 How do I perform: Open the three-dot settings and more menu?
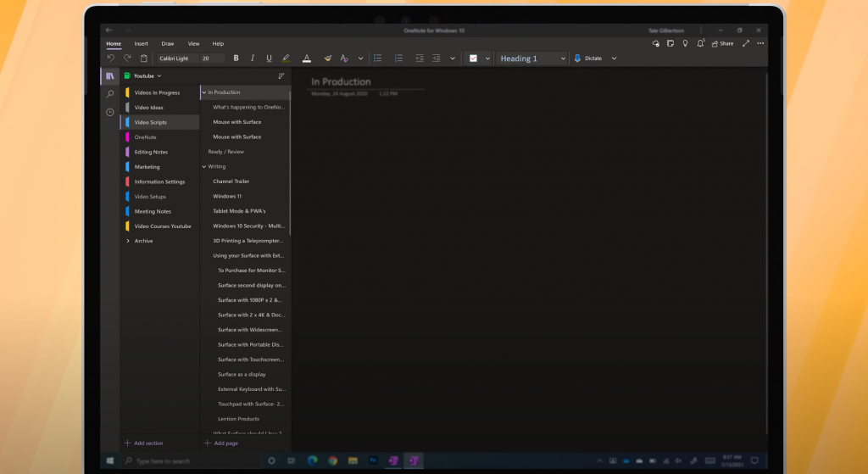pyautogui.click(x=760, y=43)
